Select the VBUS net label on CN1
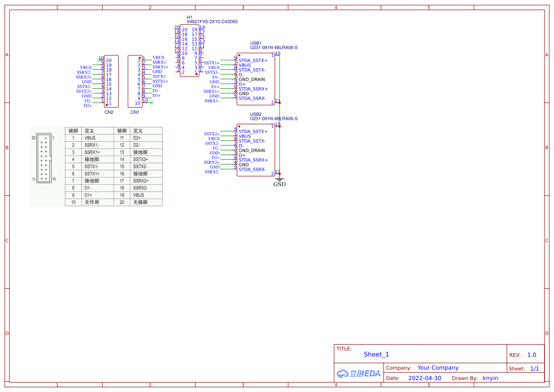 tap(158, 57)
